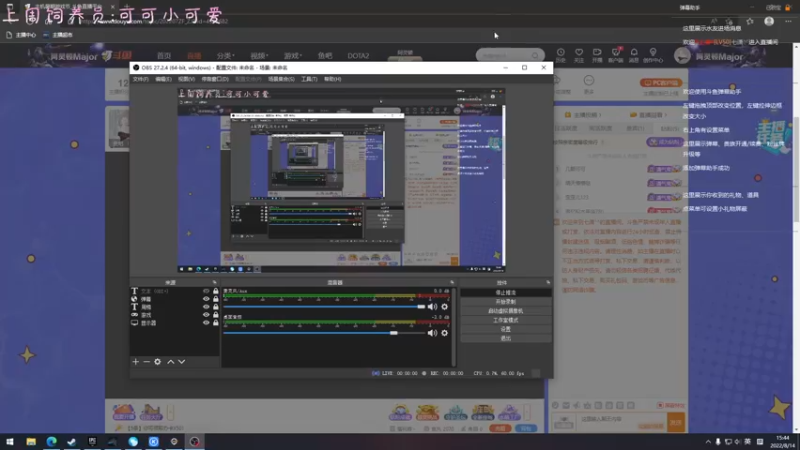This screenshot has height=450, width=800.
Task: Click the 退出 exit button in controls
Action: 506,339
